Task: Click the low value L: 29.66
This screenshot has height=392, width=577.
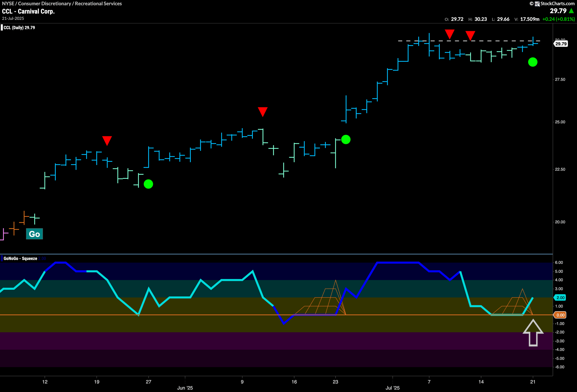Action: coord(501,19)
